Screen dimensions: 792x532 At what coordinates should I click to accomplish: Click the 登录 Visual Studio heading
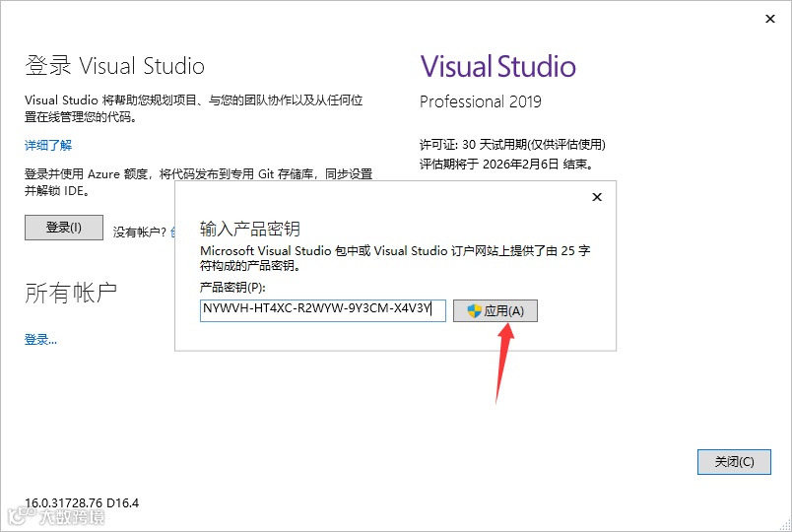114,66
